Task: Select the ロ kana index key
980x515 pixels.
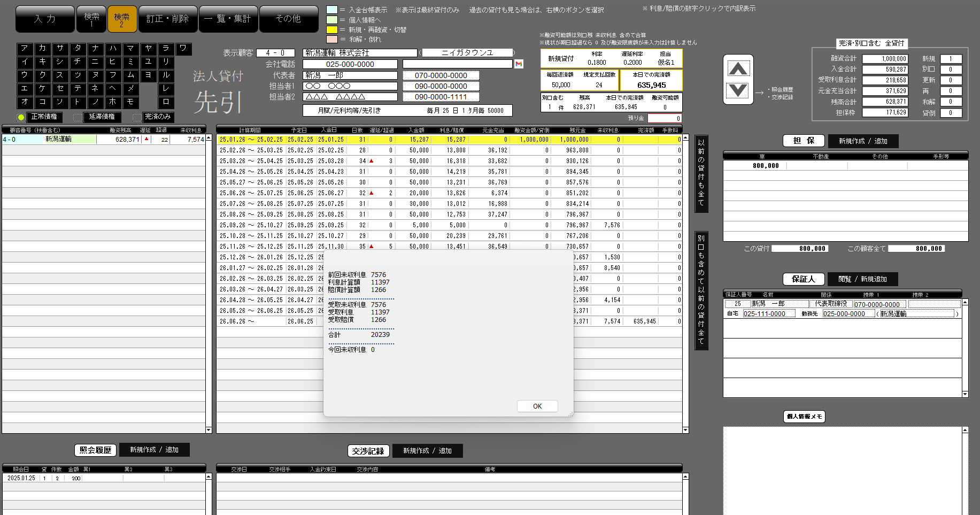Action: click(166, 102)
